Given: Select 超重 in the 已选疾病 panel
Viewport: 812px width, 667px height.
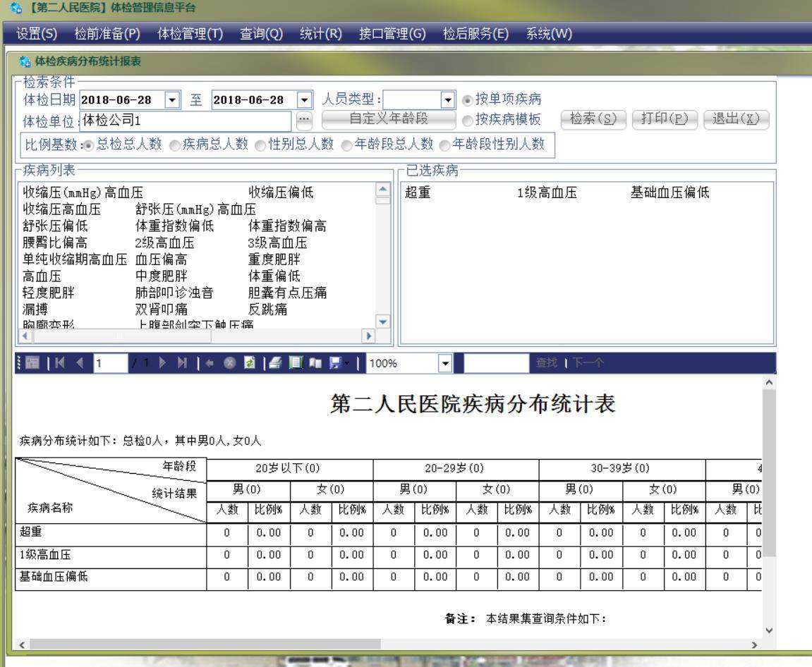Looking at the screenshot, I should (x=420, y=192).
